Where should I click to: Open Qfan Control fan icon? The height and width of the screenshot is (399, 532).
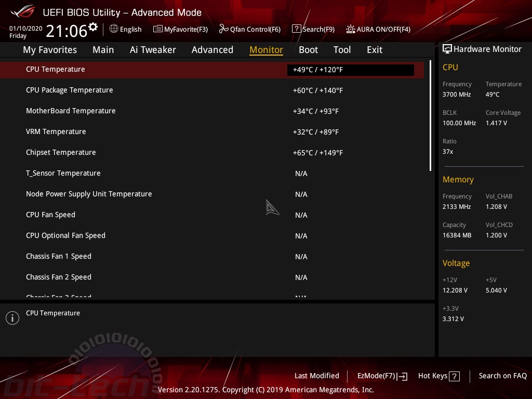tap(223, 29)
